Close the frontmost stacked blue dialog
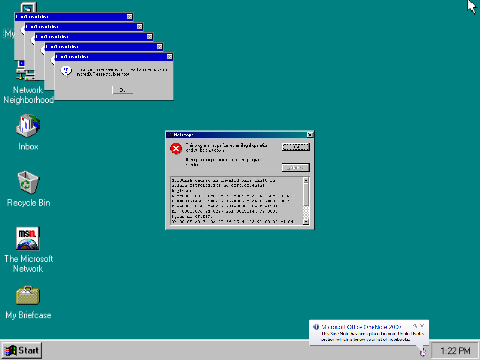The width and height of the screenshot is (480, 360). pos(169,57)
